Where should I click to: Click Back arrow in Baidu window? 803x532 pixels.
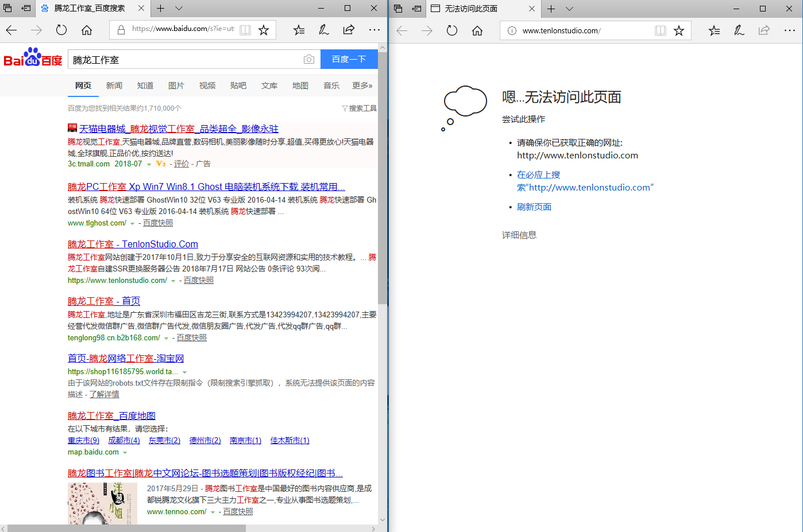pos(11,30)
